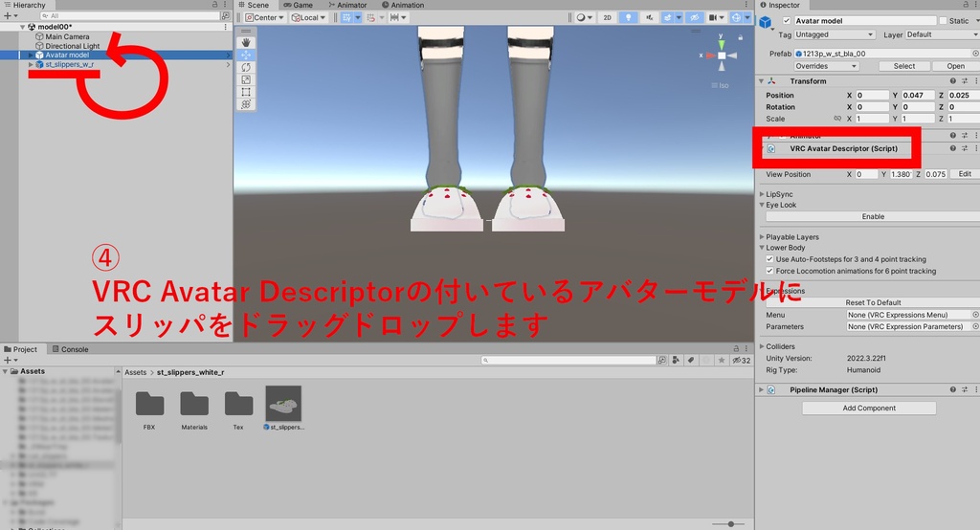Select the Rect tool

coord(246,93)
